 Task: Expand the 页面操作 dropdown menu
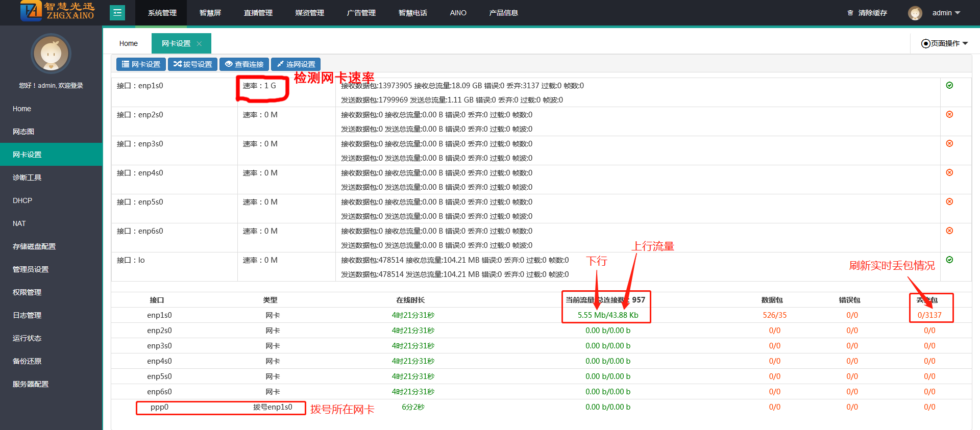coord(944,43)
